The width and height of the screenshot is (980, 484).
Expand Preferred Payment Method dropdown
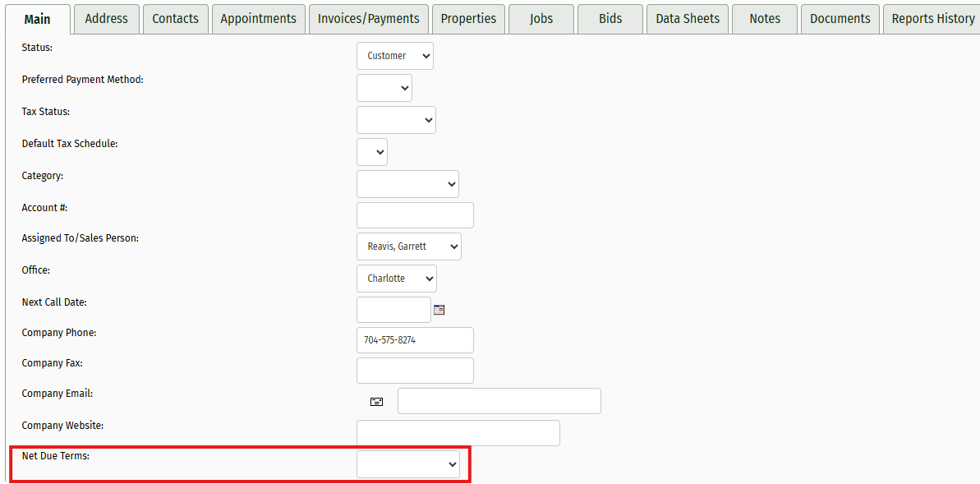point(384,88)
